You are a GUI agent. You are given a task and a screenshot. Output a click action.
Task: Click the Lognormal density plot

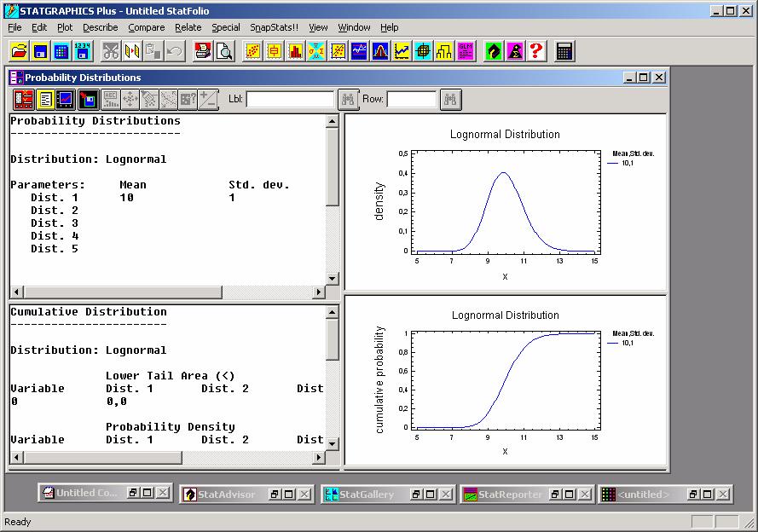point(505,203)
